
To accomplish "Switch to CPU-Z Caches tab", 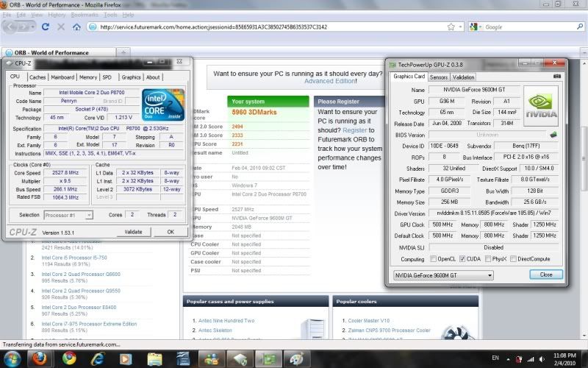I will 37,77.
